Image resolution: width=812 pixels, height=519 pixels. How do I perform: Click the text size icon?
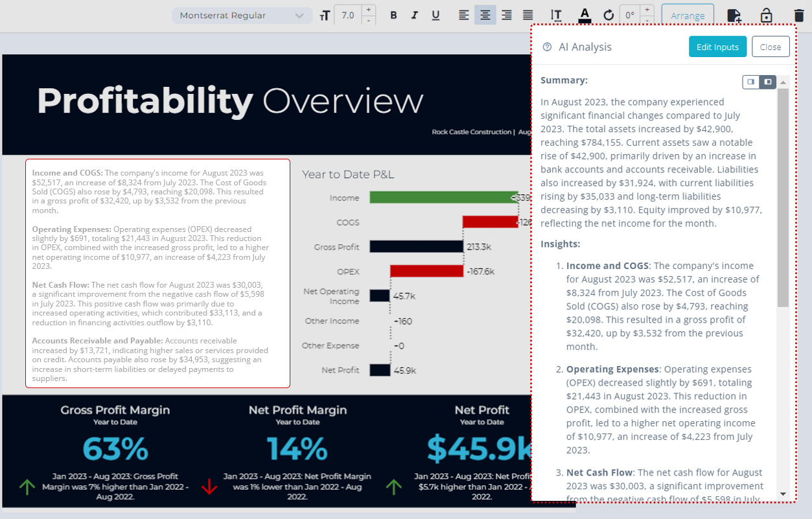(325, 16)
